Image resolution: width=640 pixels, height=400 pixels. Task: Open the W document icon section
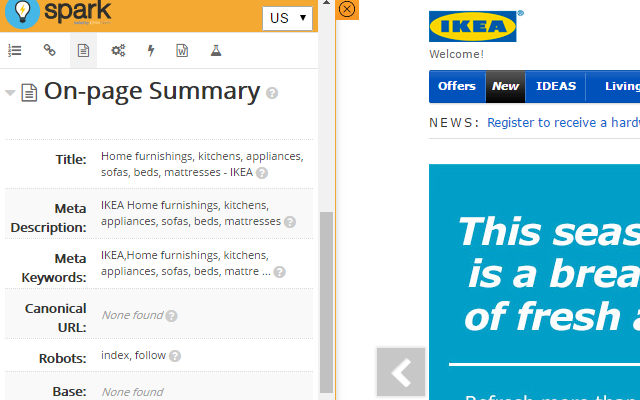point(182,50)
